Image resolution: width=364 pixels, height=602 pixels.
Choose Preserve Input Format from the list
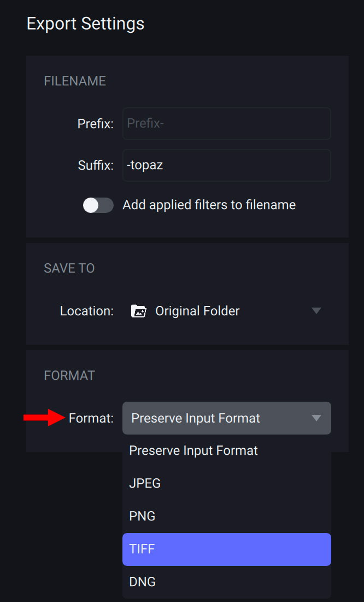coord(193,451)
